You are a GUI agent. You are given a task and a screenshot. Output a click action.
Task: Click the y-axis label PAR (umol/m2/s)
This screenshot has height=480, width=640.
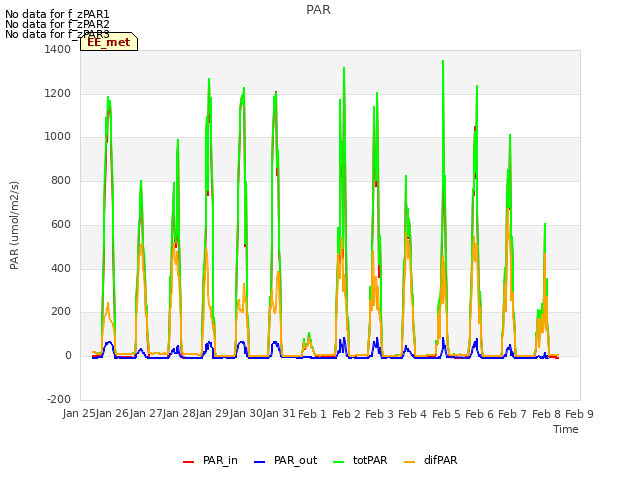point(14,225)
